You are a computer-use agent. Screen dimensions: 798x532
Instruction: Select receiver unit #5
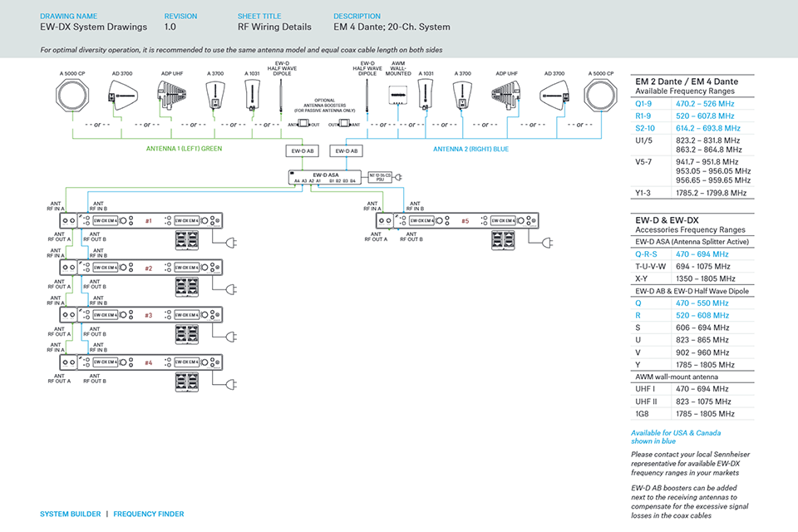point(457,220)
